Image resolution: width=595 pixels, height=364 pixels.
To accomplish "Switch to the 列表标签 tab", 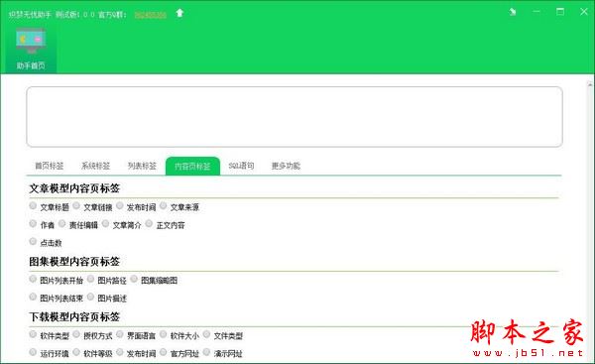I will coord(142,166).
